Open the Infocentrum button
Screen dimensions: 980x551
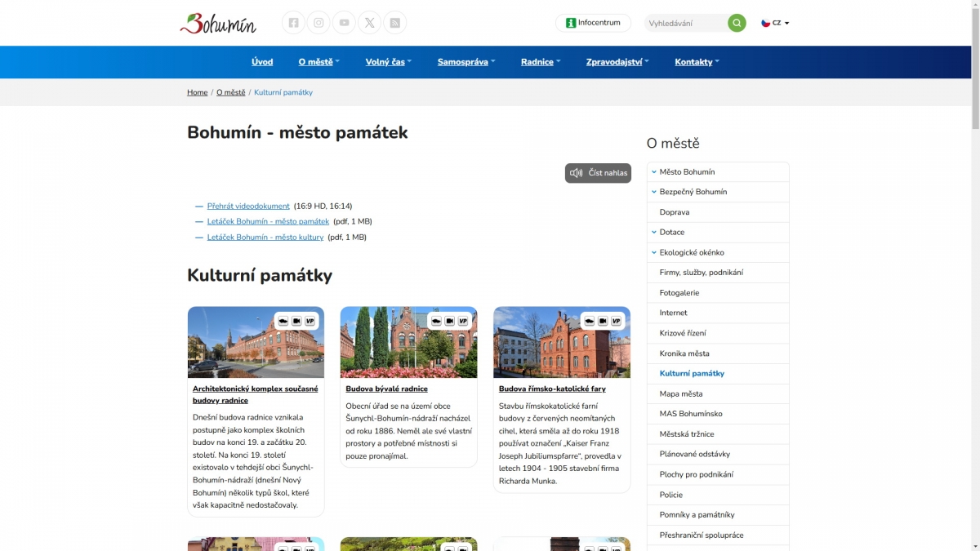593,23
